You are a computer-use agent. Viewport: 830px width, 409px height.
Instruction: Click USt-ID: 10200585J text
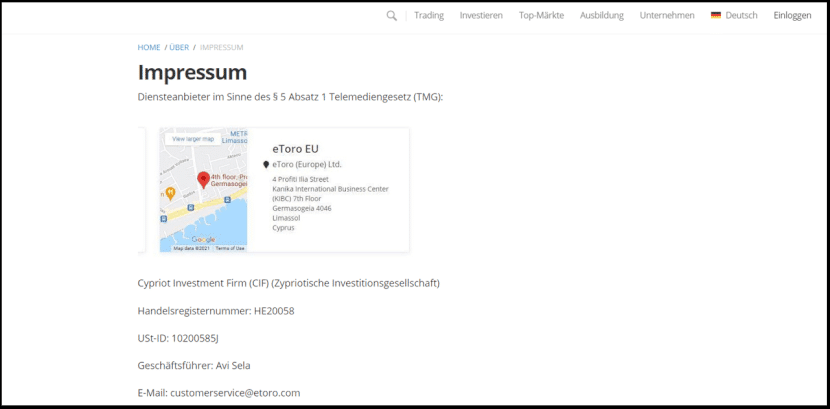(x=178, y=339)
